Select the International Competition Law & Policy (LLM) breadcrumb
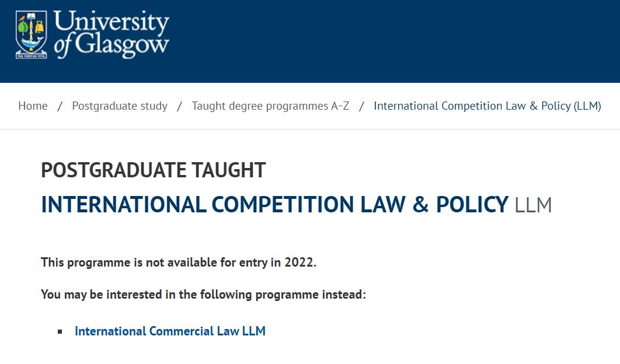The image size is (620, 364). [x=487, y=106]
